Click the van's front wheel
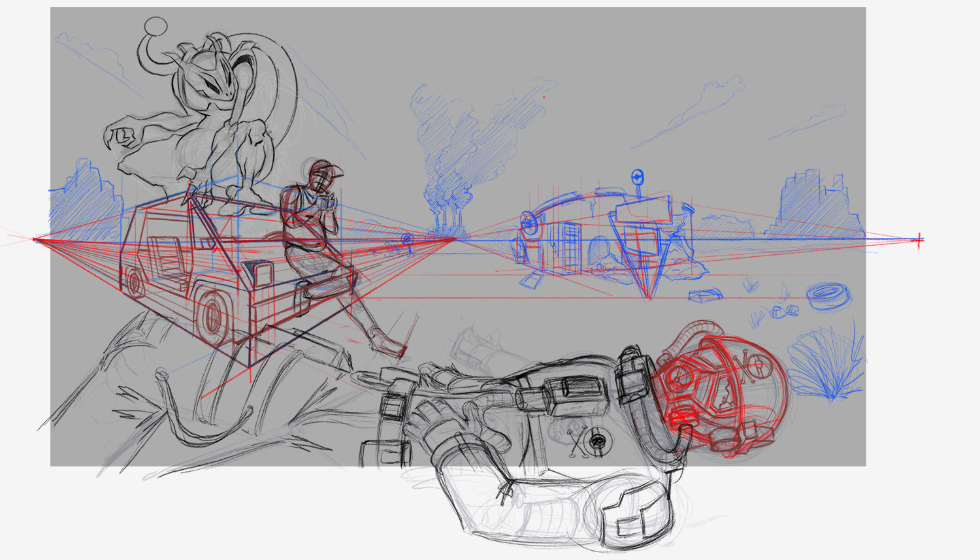Image resolution: width=980 pixels, height=560 pixels. click(x=212, y=316)
